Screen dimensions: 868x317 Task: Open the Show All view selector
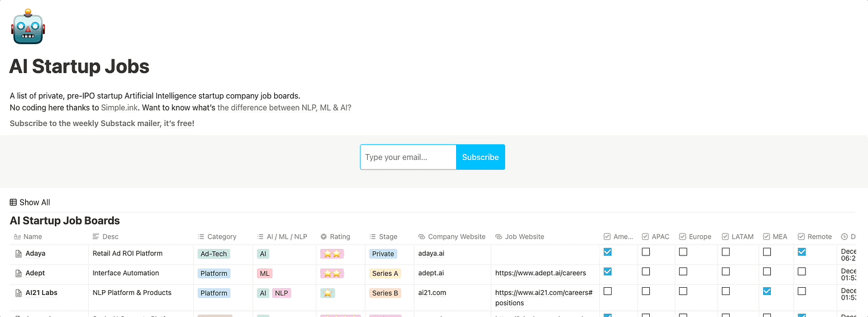tap(30, 202)
